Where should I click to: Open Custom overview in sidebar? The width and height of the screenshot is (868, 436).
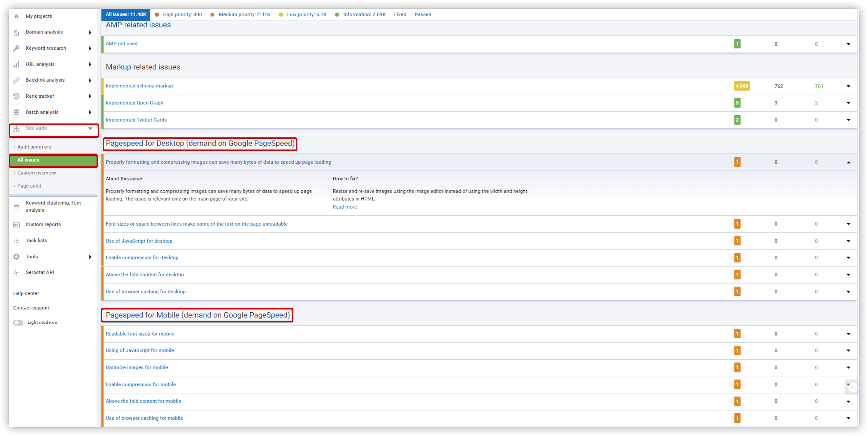[36, 173]
